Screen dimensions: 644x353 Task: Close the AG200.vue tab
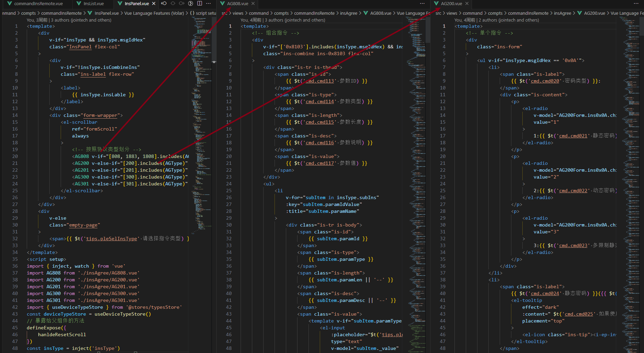[467, 3]
